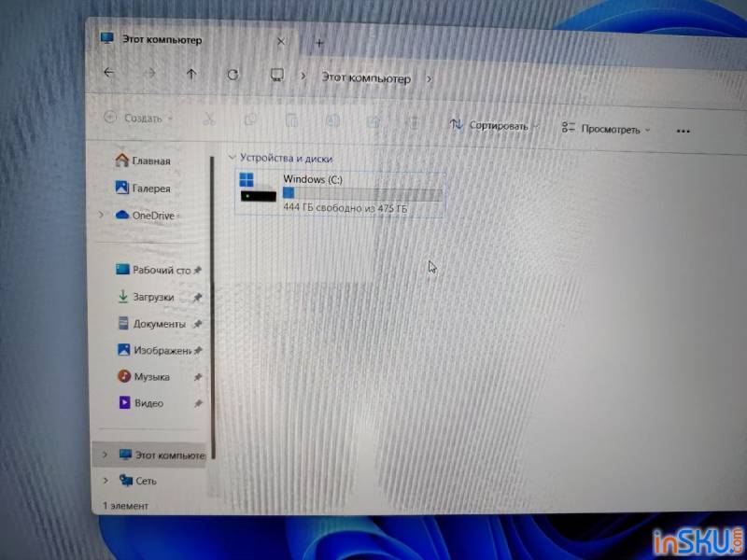Click the pin icon next to Музыка
The width and height of the screenshot is (747, 560).
[x=198, y=377]
